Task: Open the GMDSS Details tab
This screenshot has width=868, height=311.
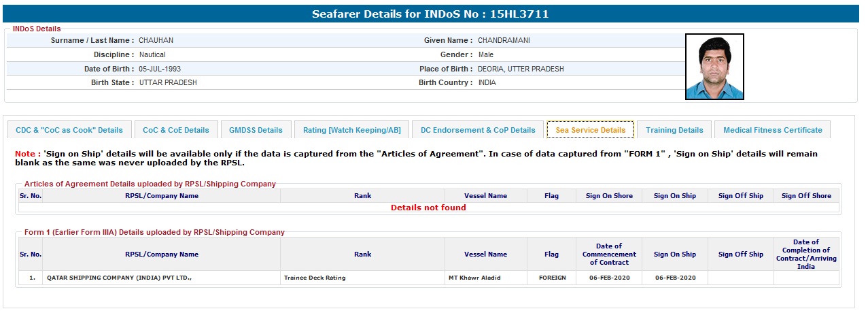Action: point(256,130)
